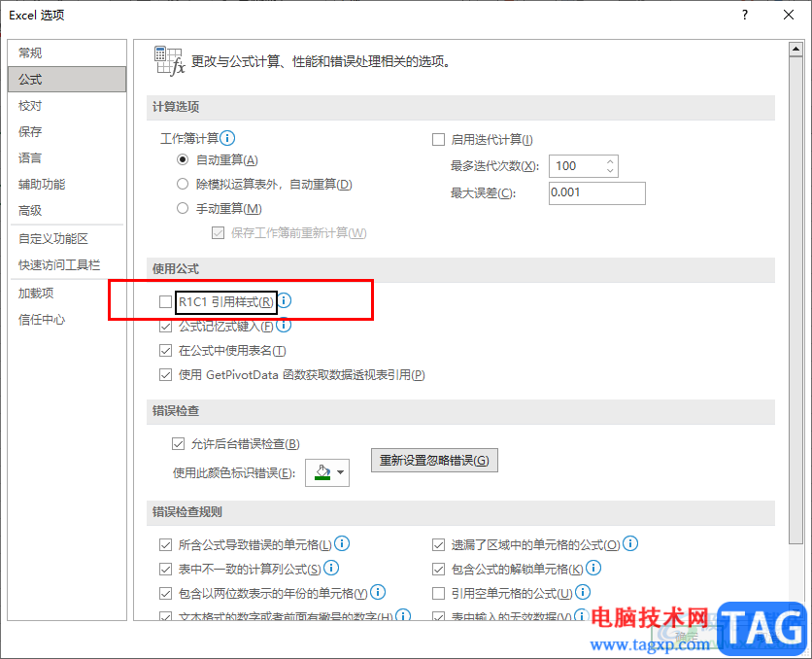Viewport: 812px width, 659px height.
Task: Click info icon for 遗漏了区域中的单元格的公式
Action: pyautogui.click(x=630, y=543)
